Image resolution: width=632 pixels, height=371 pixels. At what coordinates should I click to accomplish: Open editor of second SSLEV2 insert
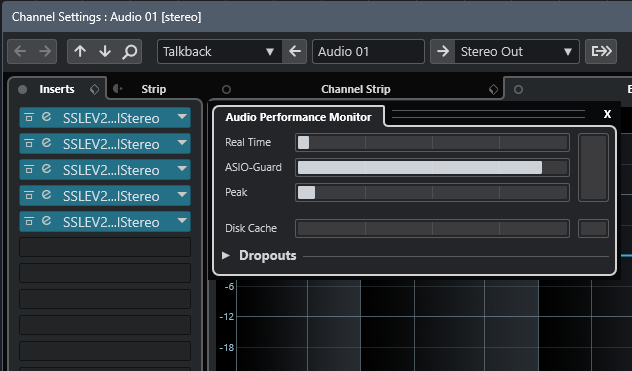pyautogui.click(x=47, y=143)
